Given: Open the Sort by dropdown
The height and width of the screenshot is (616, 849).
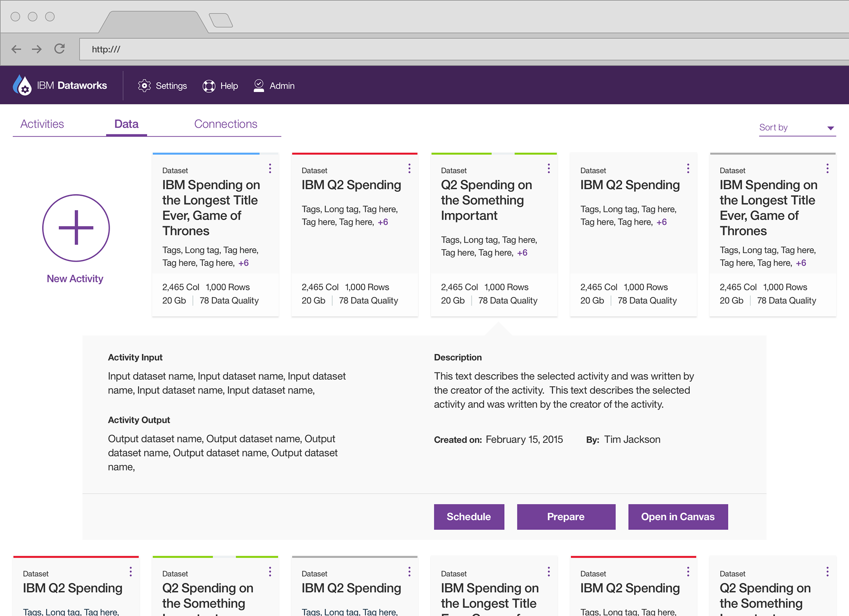Looking at the screenshot, I should click(797, 128).
